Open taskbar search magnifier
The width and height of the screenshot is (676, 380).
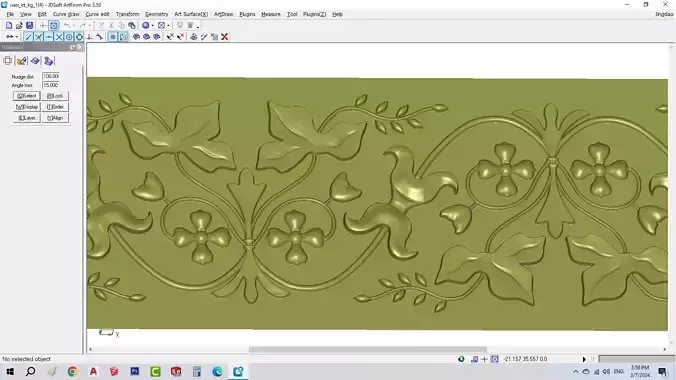point(31,371)
